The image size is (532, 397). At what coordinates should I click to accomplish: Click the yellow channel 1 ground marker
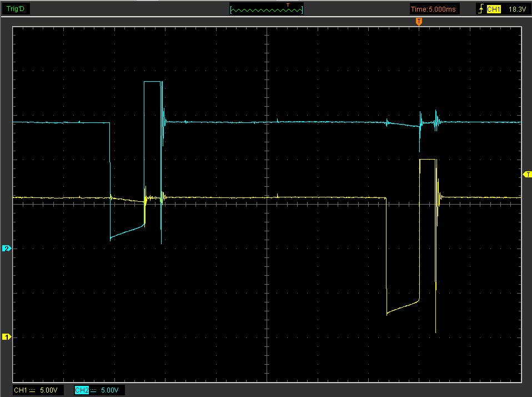coord(7,336)
